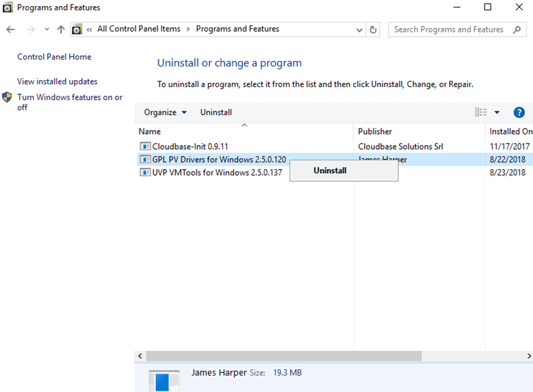The image size is (533, 392).
Task: Open the Organize dropdown menu
Action: (166, 112)
